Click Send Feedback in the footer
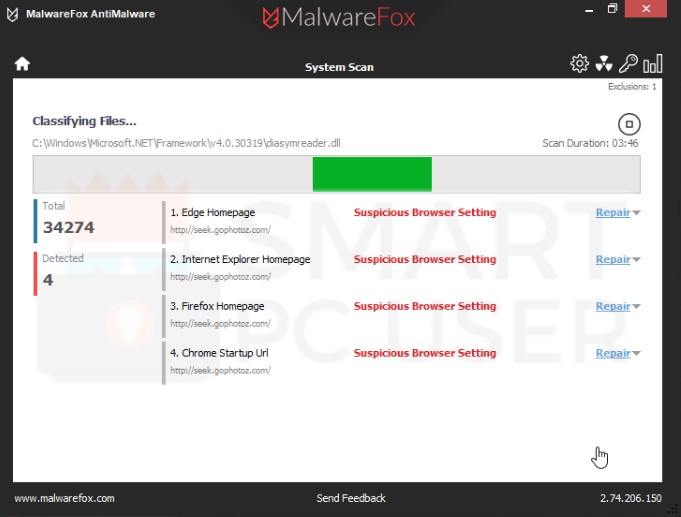Image resolution: width=681 pixels, height=517 pixels. [x=350, y=498]
